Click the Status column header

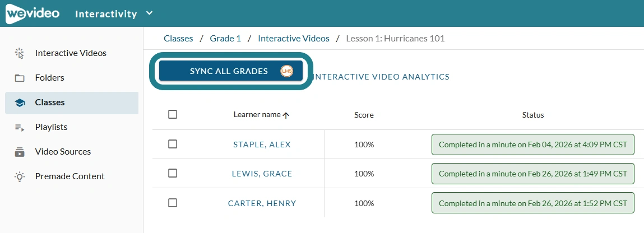[532, 115]
